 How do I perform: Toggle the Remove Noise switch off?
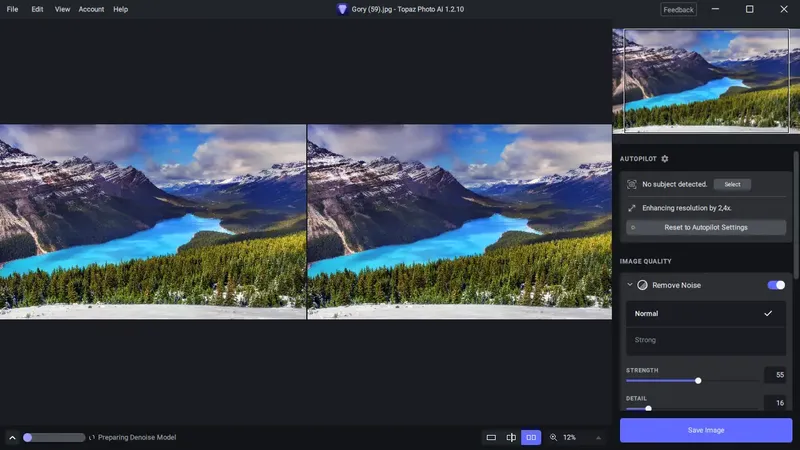click(x=776, y=285)
